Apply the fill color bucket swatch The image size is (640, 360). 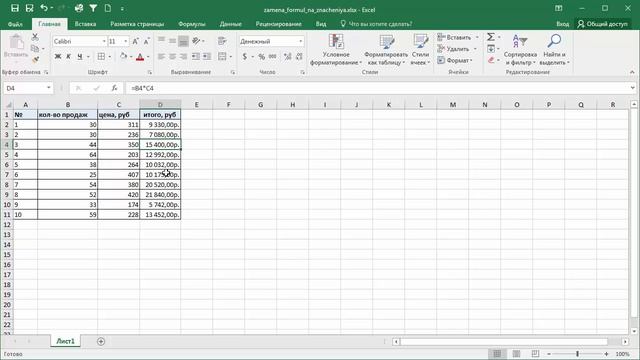123,56
